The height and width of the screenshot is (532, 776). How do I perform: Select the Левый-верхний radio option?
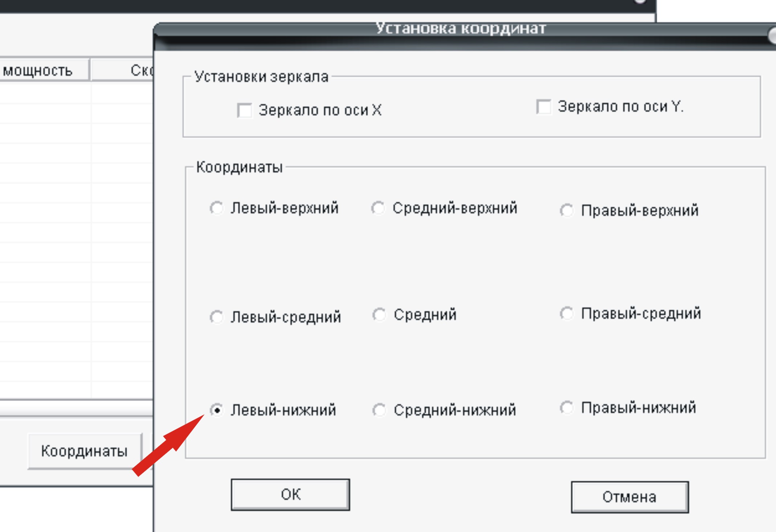[x=217, y=208]
